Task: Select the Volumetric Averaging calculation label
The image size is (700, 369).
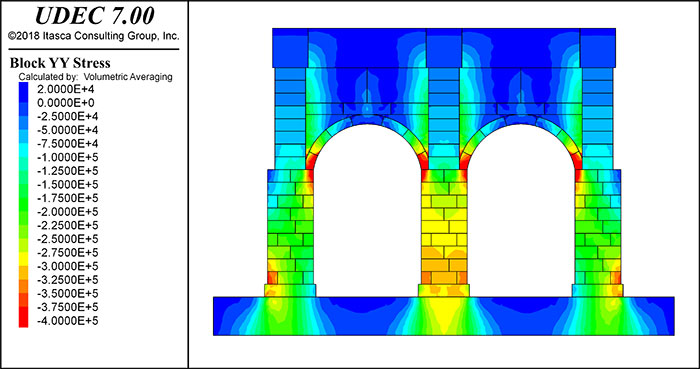Action: pos(95,77)
